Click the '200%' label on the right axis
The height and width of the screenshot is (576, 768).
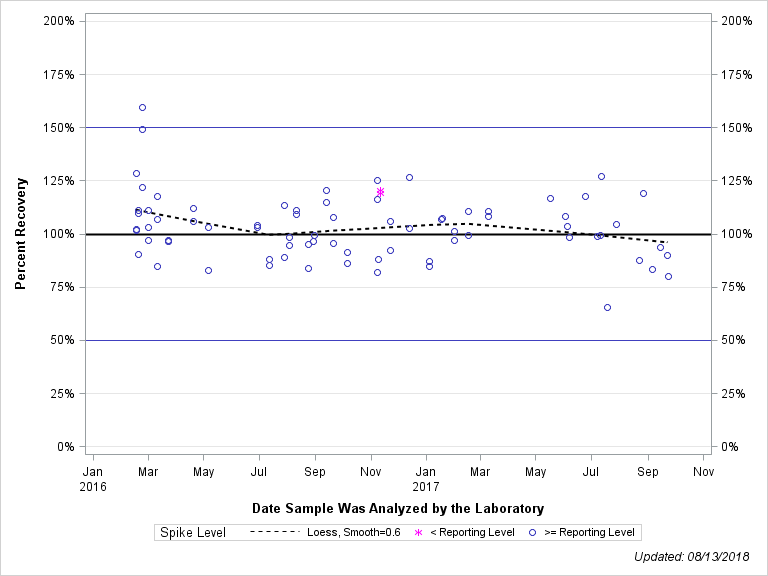pyautogui.click(x=737, y=21)
